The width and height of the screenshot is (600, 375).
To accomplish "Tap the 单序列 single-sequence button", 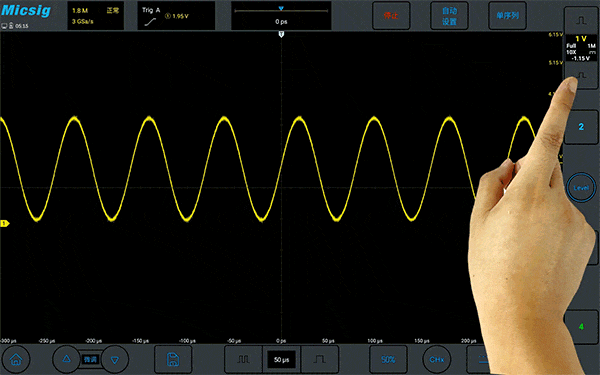I will 507,16.
